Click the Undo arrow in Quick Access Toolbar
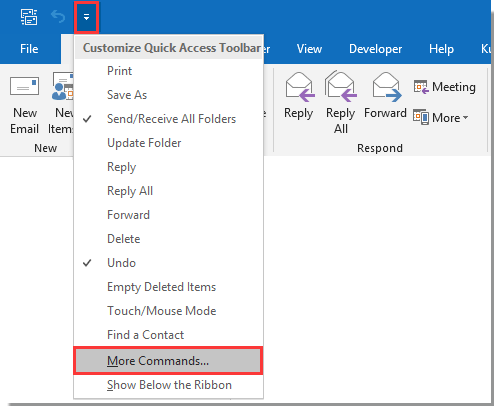 (x=58, y=17)
